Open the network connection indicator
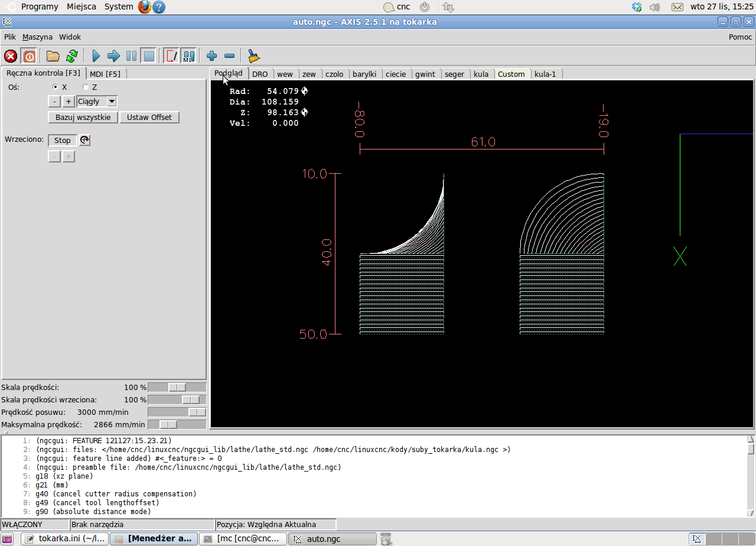The image size is (756, 546). (448, 7)
